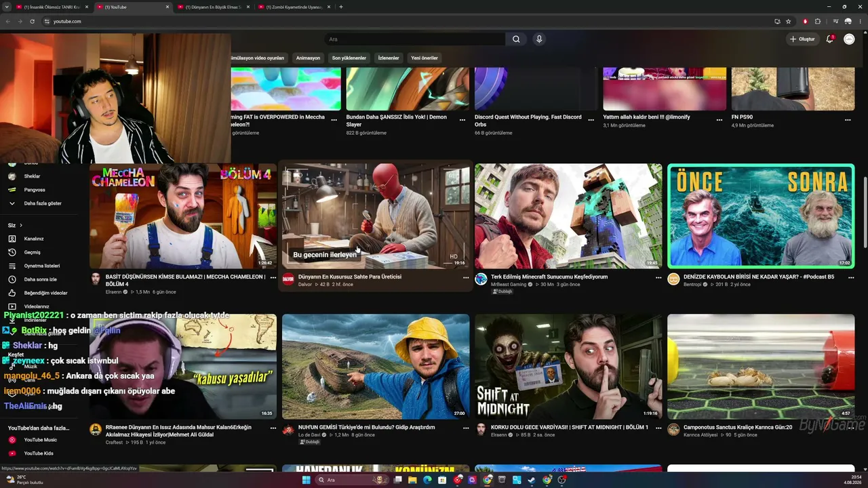Open the Bentropi channel avatar
The image size is (868, 488).
(673, 279)
